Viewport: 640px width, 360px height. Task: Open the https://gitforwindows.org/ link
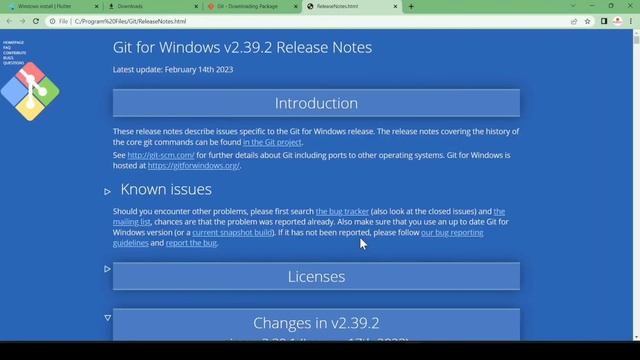coord(194,166)
